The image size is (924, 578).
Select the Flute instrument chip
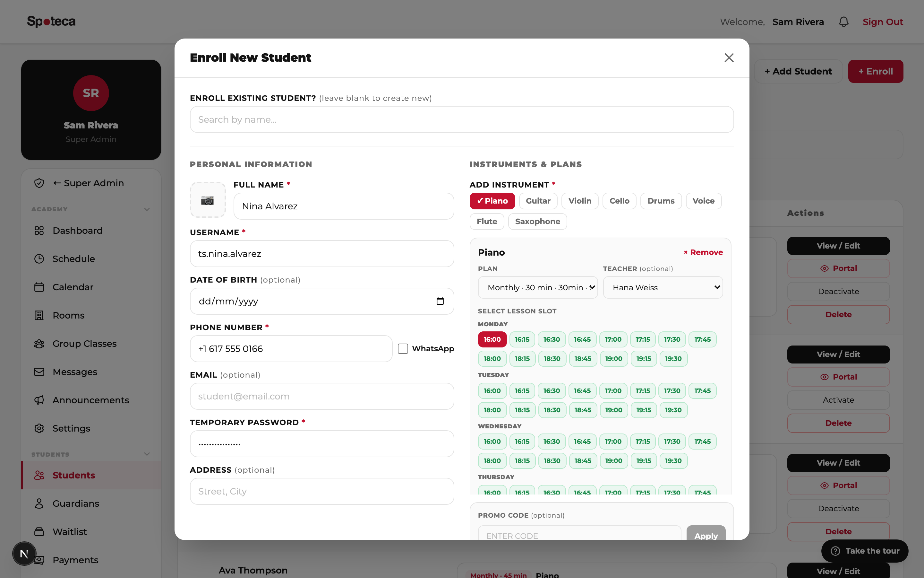[x=487, y=222]
